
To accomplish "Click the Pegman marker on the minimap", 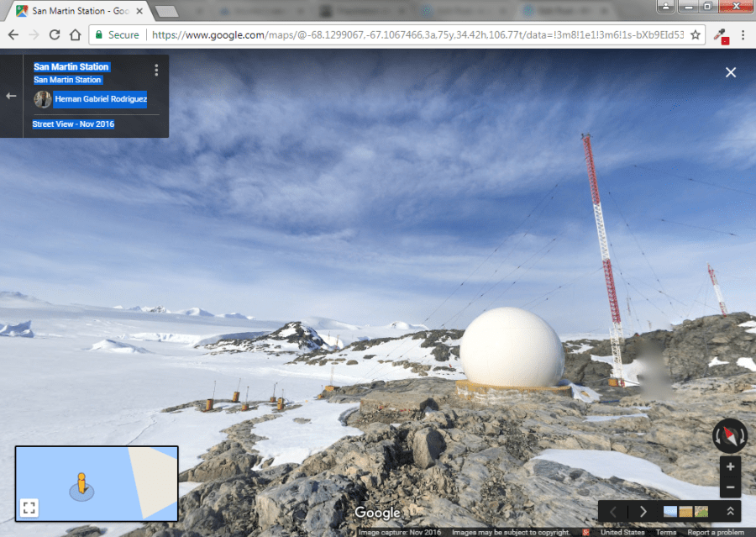I will click(x=81, y=484).
